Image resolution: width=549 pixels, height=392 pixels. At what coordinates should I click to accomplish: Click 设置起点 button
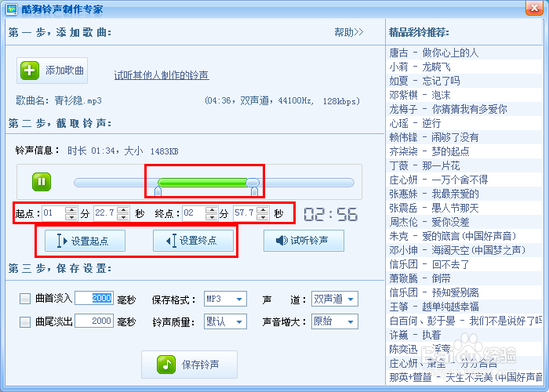[x=85, y=241]
